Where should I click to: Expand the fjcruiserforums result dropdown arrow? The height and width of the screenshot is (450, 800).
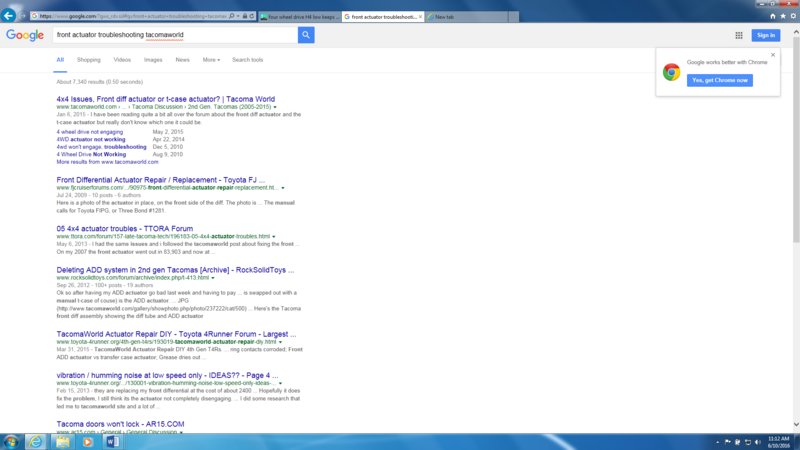283,188
